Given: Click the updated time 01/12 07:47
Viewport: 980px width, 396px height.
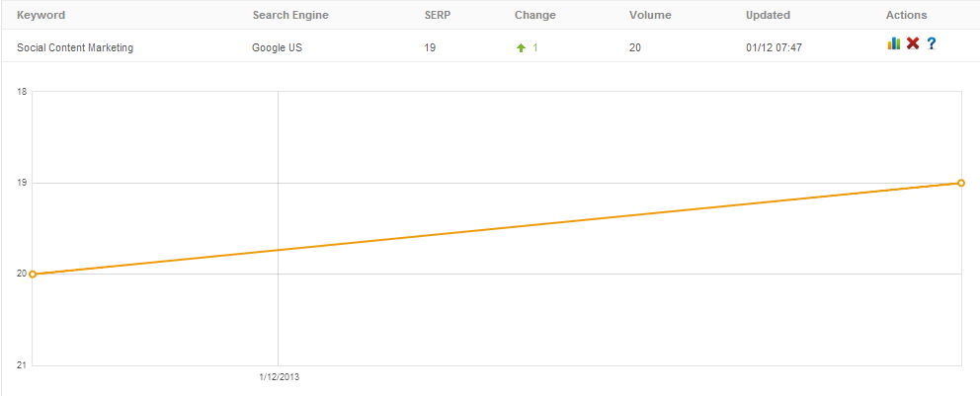Looking at the screenshot, I should click(x=773, y=47).
